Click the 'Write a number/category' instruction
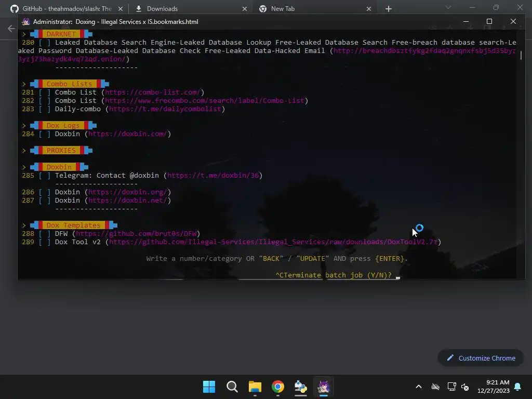 click(277, 259)
